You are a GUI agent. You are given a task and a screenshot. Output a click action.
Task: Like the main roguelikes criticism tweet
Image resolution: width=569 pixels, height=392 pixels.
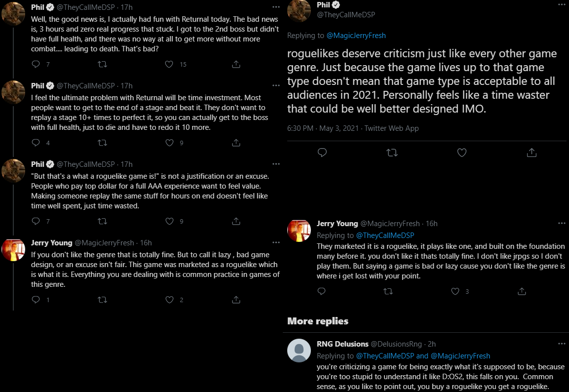click(x=461, y=153)
